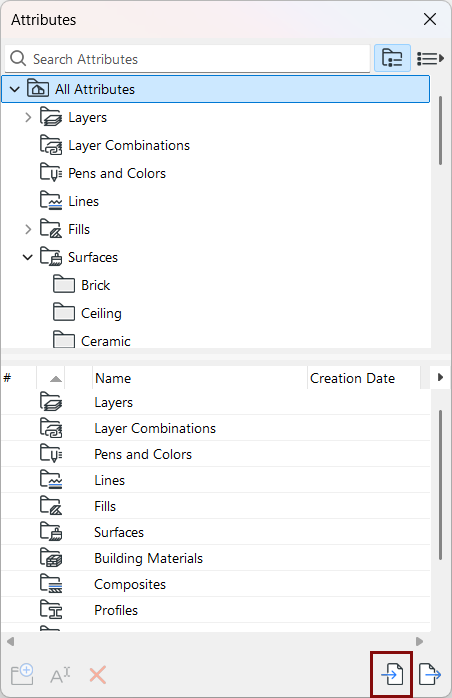Open the column chooser arrow
The width and height of the screenshot is (452, 698).
point(440,377)
